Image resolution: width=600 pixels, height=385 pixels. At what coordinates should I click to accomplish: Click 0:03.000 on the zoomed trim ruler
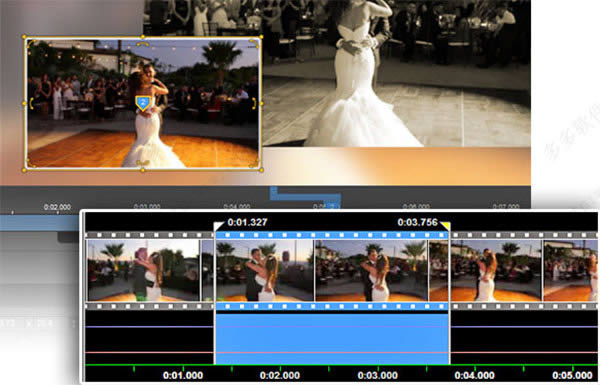click(x=377, y=375)
